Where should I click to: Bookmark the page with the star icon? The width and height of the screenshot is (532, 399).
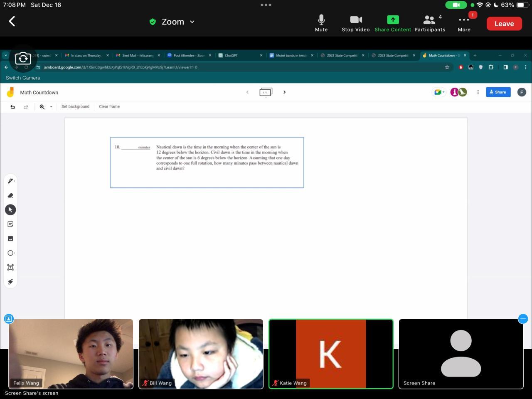(x=447, y=67)
